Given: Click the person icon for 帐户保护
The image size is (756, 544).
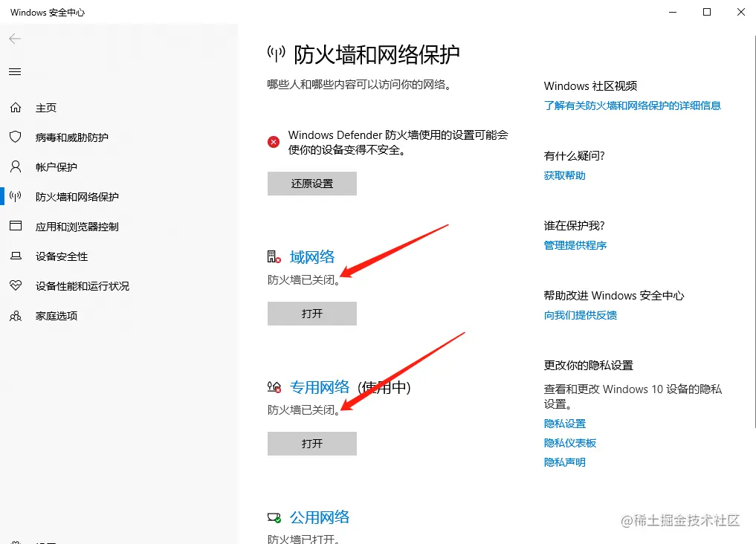Looking at the screenshot, I should 16,166.
